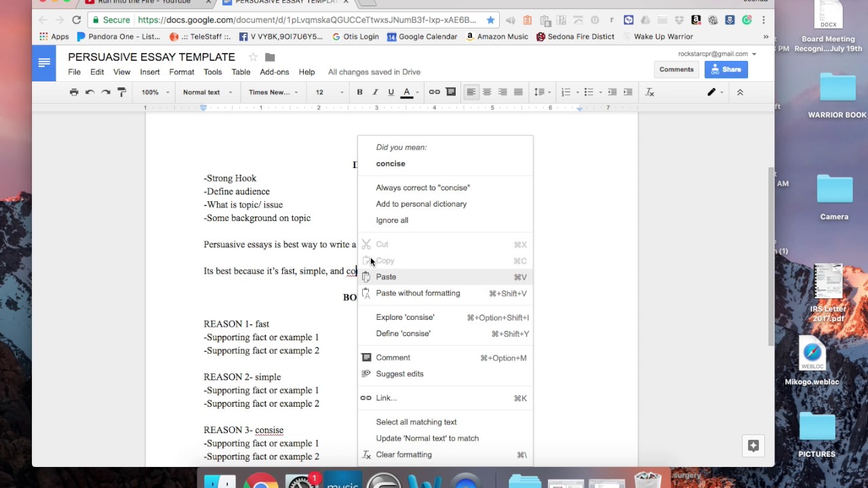Screen dimensions: 868x488
Task: Open the font size 12 dropdown
Action: pyautogui.click(x=329, y=92)
